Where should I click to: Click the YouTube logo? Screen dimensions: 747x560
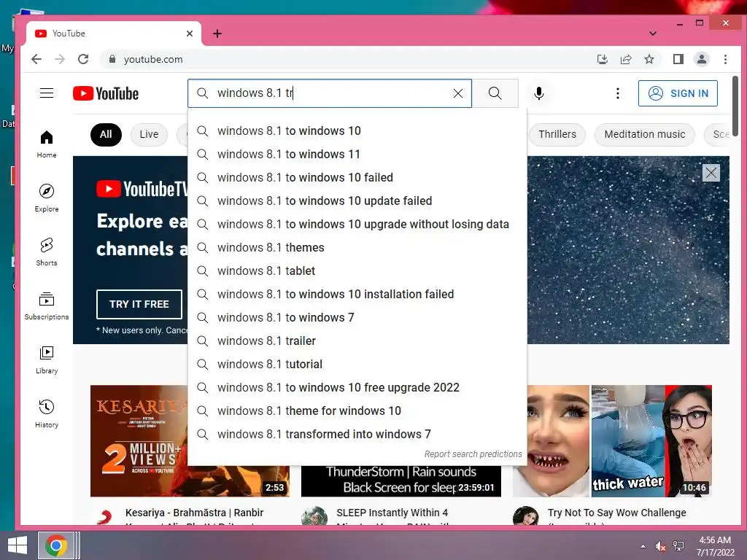[106, 93]
